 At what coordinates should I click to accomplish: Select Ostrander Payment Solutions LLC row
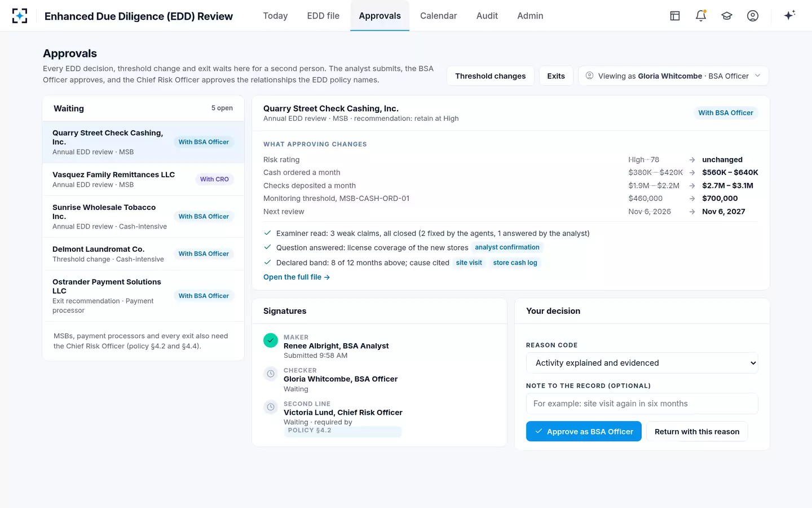[x=143, y=296]
